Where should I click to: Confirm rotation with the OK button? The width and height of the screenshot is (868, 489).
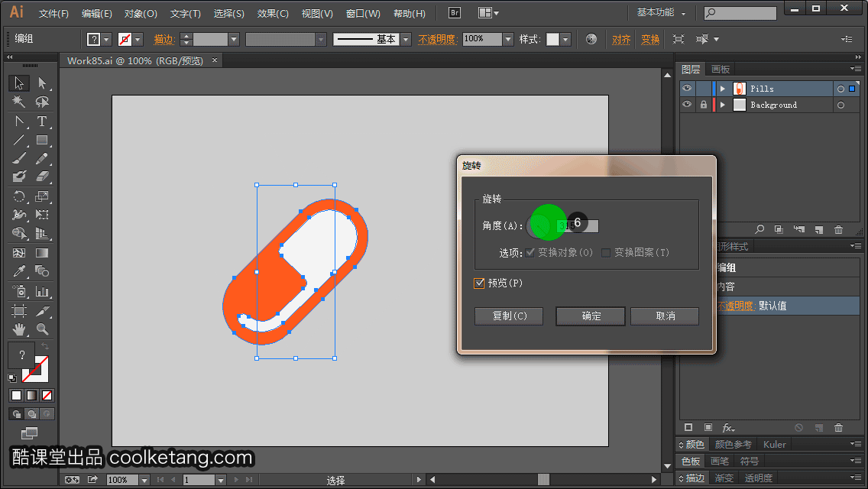click(591, 316)
